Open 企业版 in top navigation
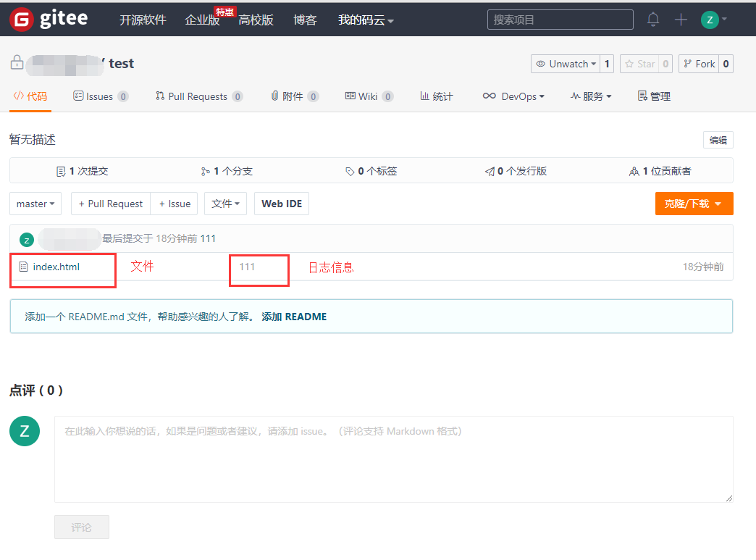Image resolution: width=756 pixels, height=560 pixels. [202, 20]
